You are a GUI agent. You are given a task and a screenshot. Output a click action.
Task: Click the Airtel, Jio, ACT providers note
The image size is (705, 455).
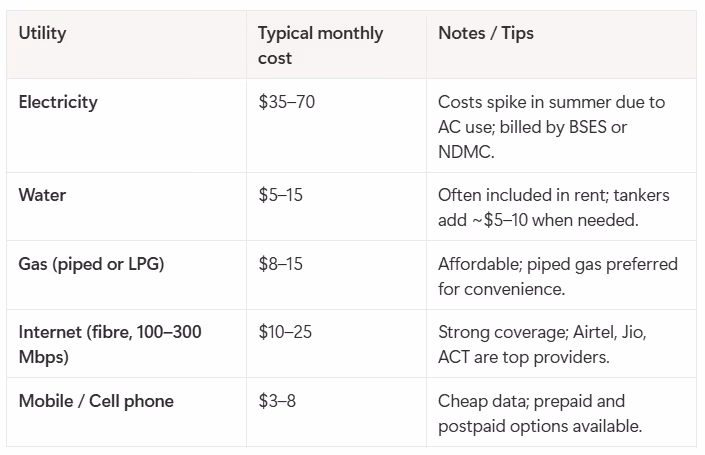[542, 344]
